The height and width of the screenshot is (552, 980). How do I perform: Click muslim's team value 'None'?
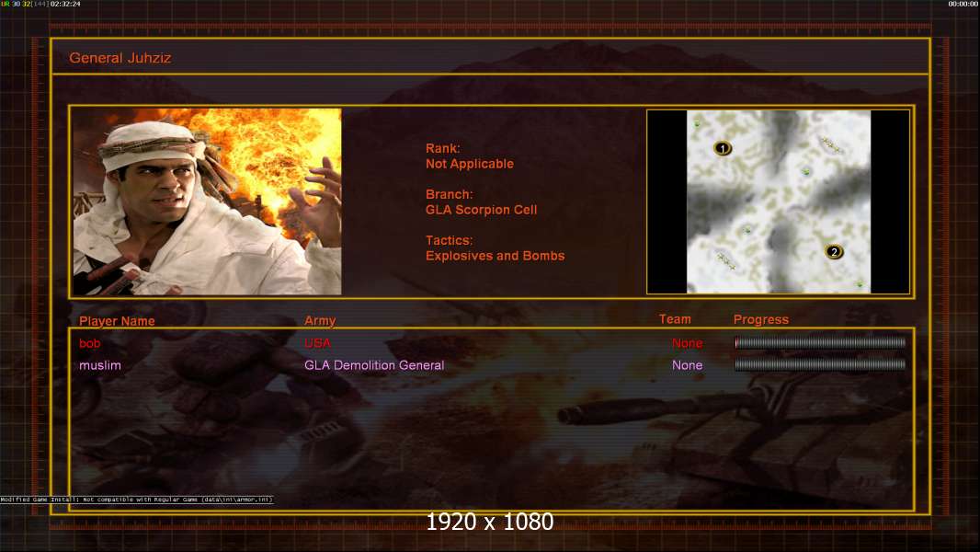click(x=687, y=365)
